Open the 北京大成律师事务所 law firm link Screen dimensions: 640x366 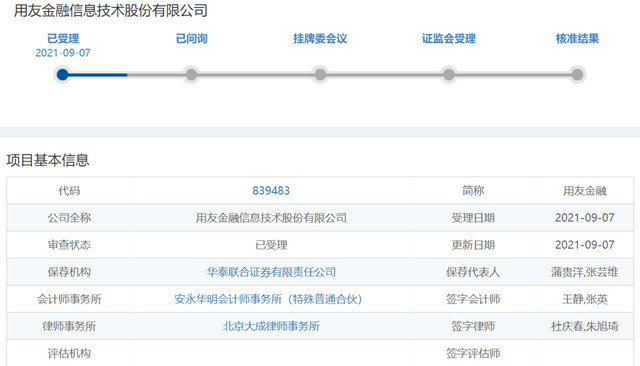(x=271, y=326)
